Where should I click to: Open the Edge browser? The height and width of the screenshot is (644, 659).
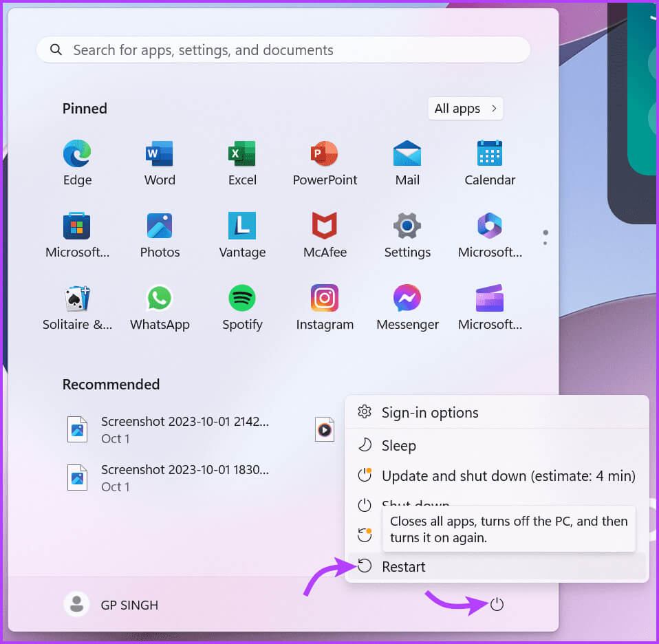[x=77, y=162]
